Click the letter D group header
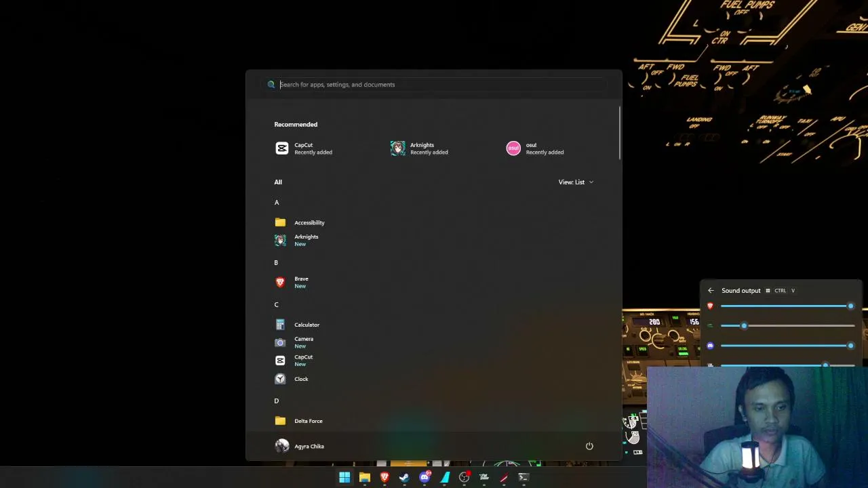 tap(277, 401)
